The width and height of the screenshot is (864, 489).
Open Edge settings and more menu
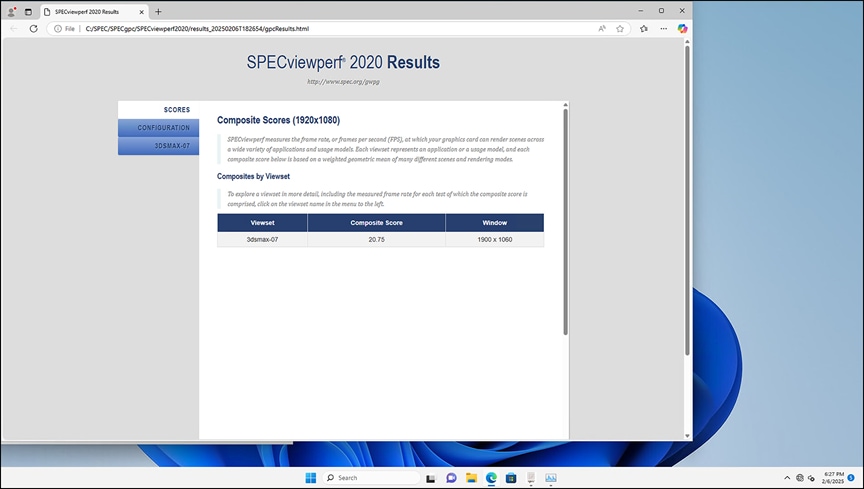(663, 29)
